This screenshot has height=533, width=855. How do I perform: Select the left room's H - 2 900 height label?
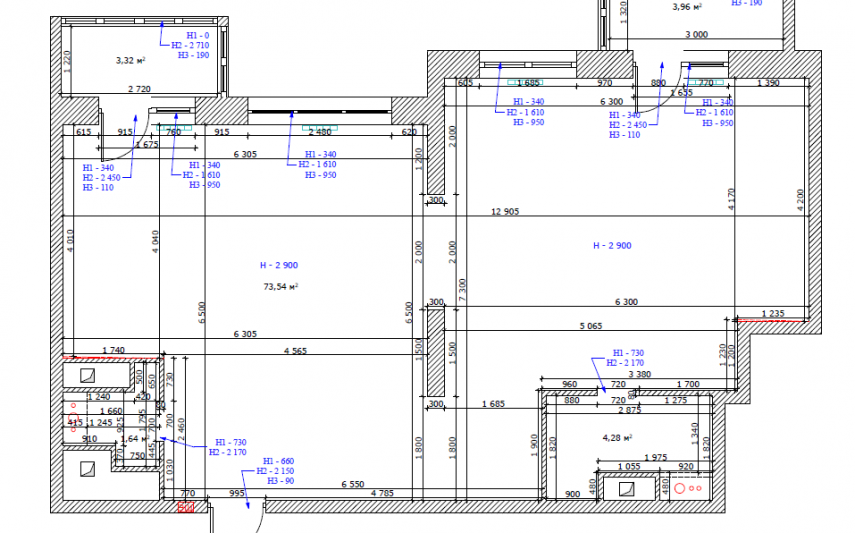coord(279,265)
